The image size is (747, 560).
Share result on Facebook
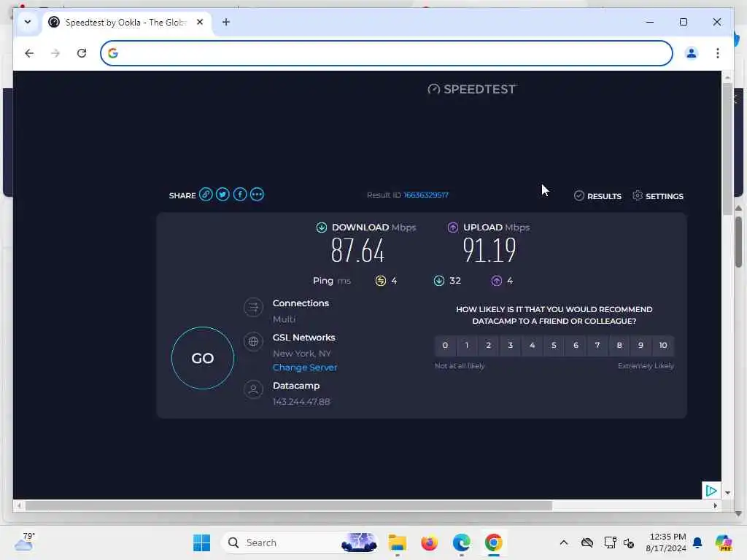239,194
